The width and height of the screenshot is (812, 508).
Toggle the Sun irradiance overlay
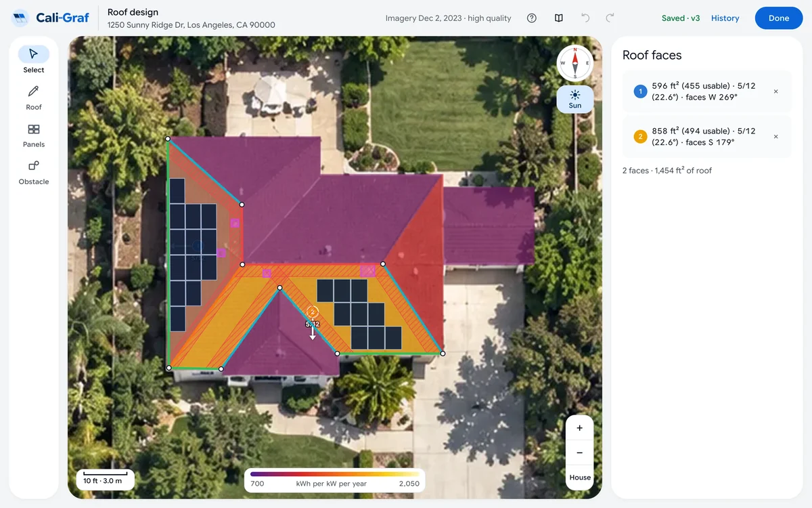pos(575,99)
